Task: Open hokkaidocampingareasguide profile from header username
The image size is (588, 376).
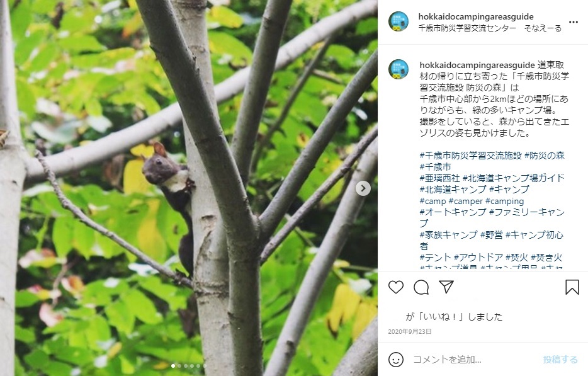Action: [476, 16]
